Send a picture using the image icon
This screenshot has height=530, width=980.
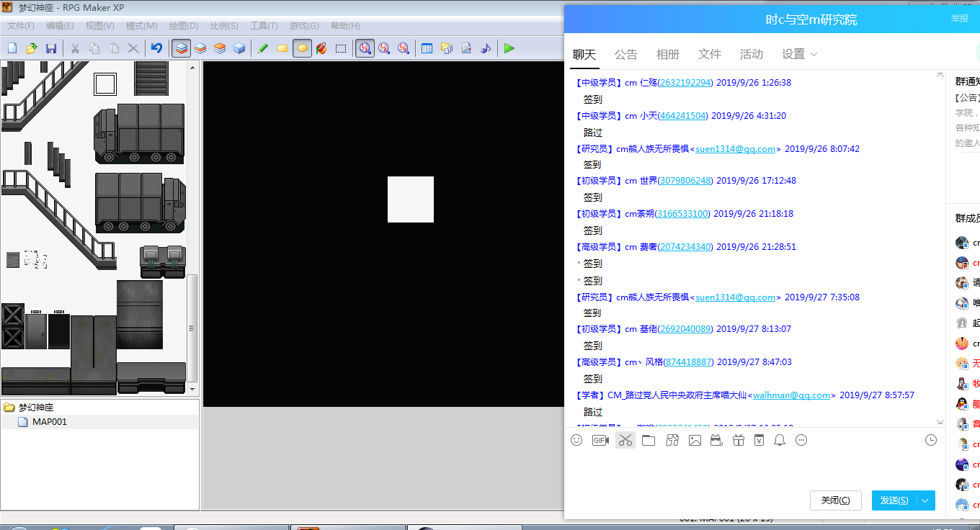pos(695,440)
